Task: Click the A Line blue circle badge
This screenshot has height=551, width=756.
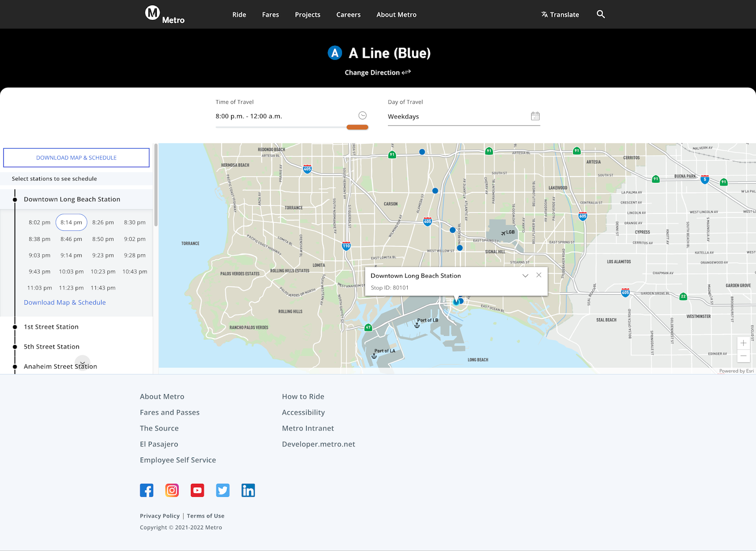Action: [335, 53]
